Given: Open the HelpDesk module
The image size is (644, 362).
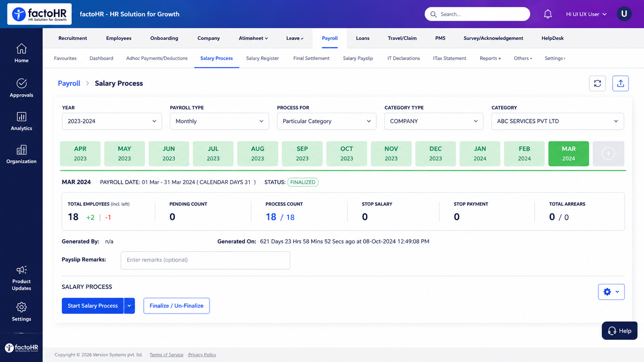Looking at the screenshot, I should click(x=552, y=38).
